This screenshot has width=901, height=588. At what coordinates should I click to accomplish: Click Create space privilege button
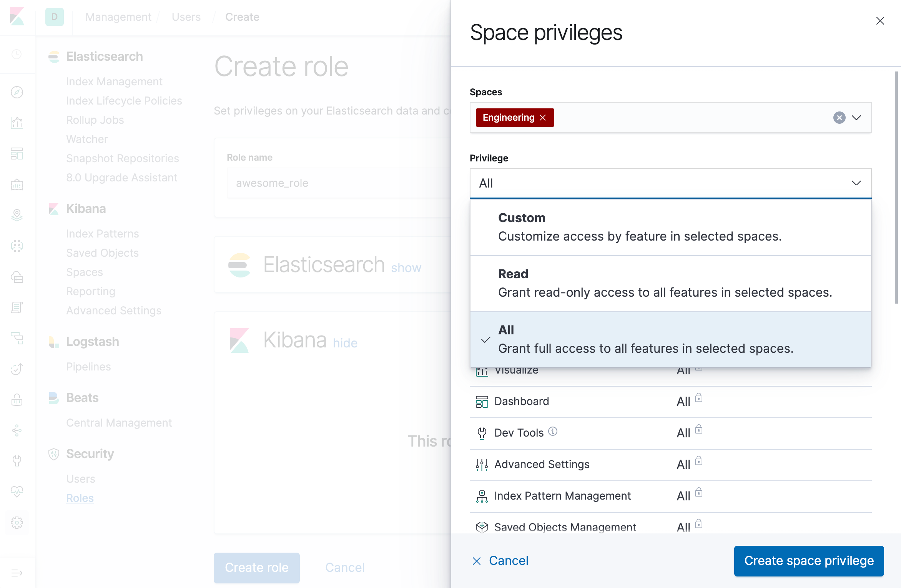coord(809,561)
